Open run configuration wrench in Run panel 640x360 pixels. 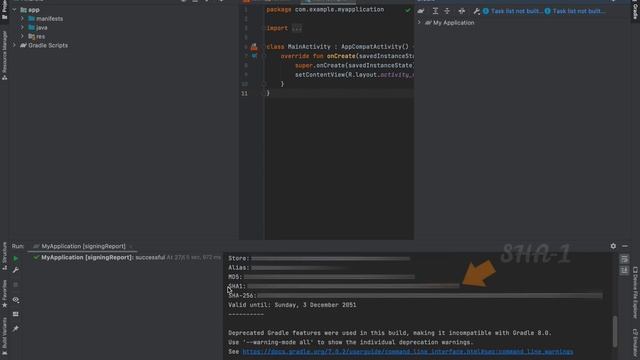pyautogui.click(x=16, y=270)
